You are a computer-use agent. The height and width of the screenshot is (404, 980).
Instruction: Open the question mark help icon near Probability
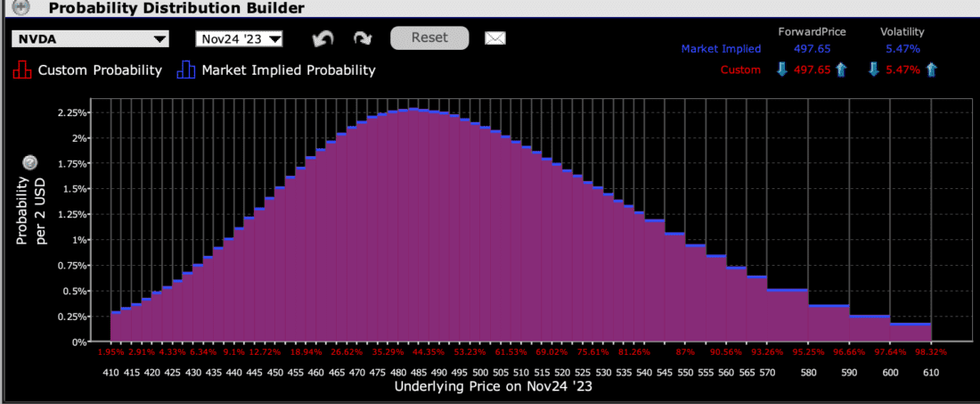pyautogui.click(x=29, y=163)
